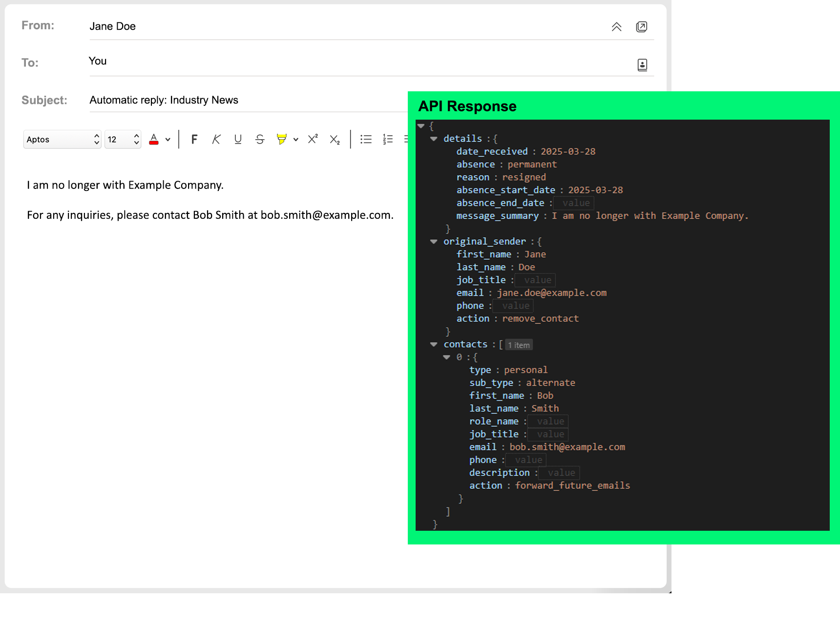Screen dimensions: 840x626
Task: Insert a numbered list
Action: [388, 140]
